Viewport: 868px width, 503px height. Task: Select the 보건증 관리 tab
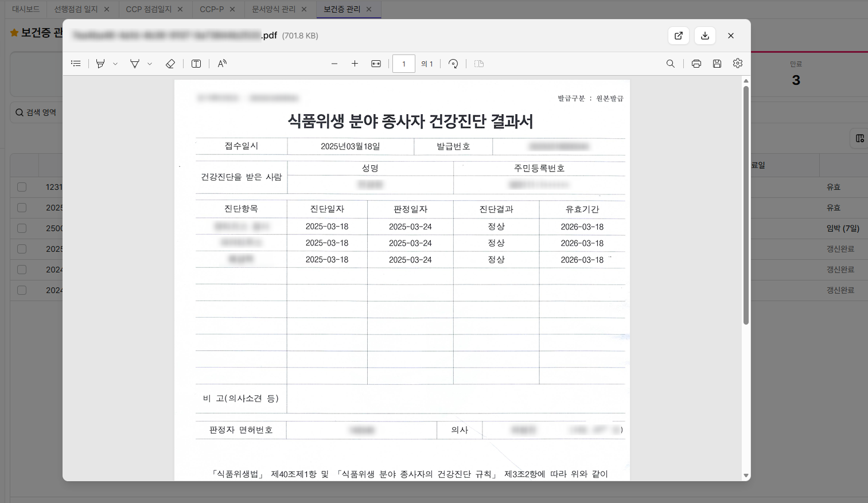[342, 9]
